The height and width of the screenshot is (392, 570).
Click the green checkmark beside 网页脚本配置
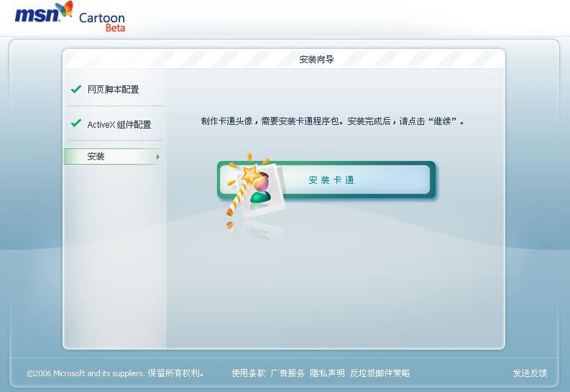click(76, 89)
